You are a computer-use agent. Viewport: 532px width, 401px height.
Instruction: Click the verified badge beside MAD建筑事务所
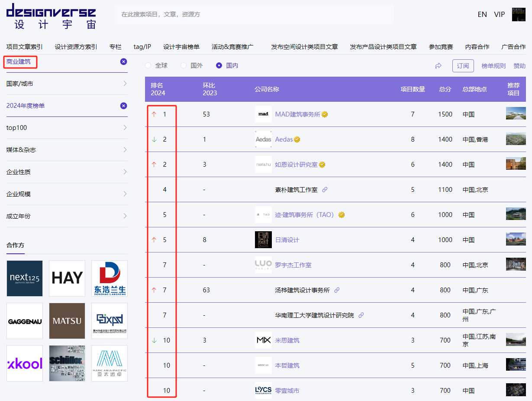(325, 114)
